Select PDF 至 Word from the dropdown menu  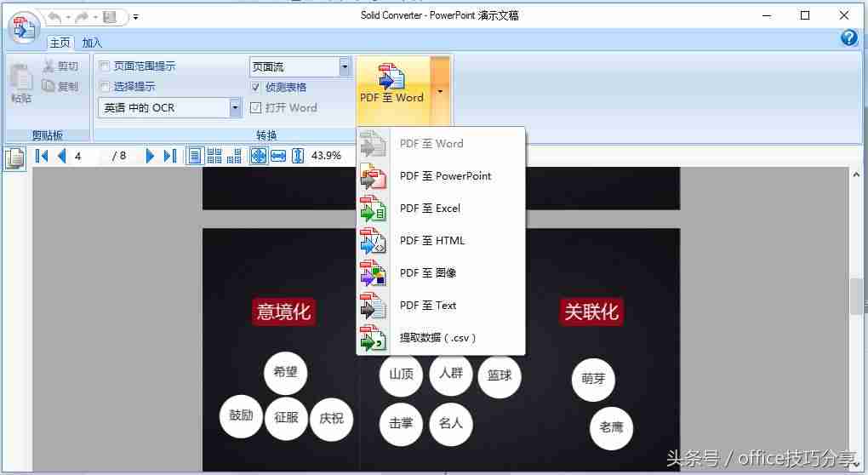coord(441,143)
